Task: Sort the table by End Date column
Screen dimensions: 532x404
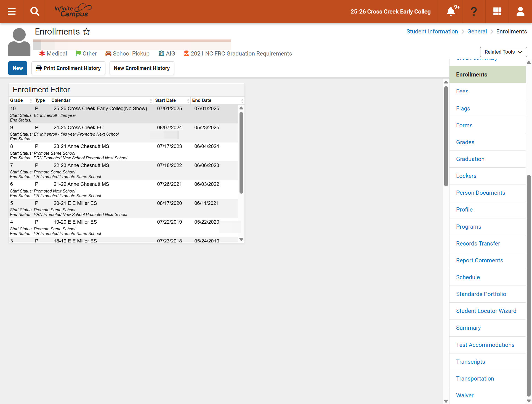Action: click(x=217, y=101)
